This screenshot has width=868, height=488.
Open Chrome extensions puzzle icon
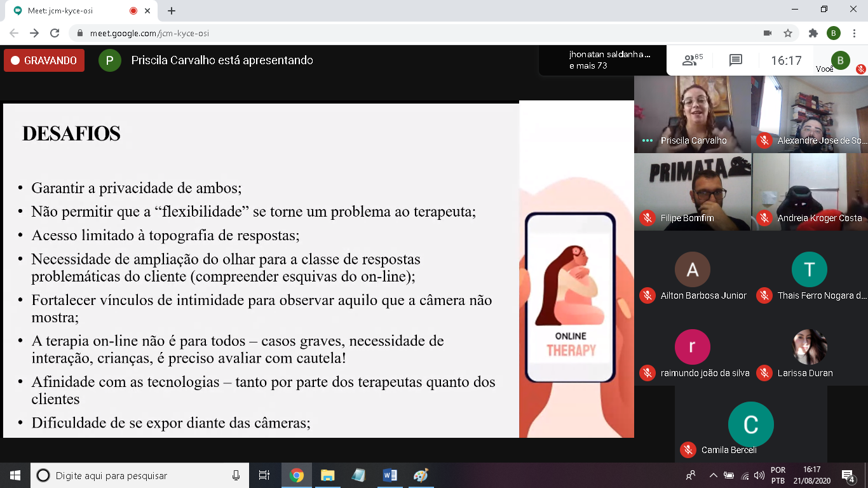(813, 33)
